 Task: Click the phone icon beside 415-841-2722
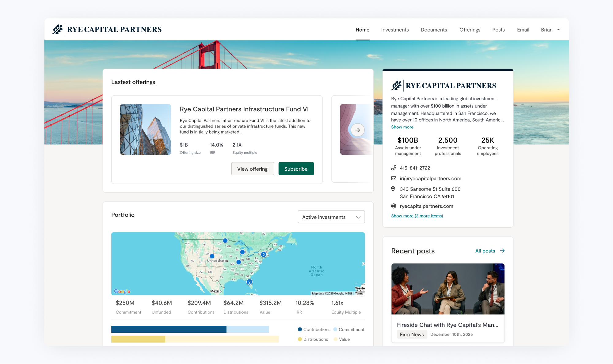(x=394, y=168)
